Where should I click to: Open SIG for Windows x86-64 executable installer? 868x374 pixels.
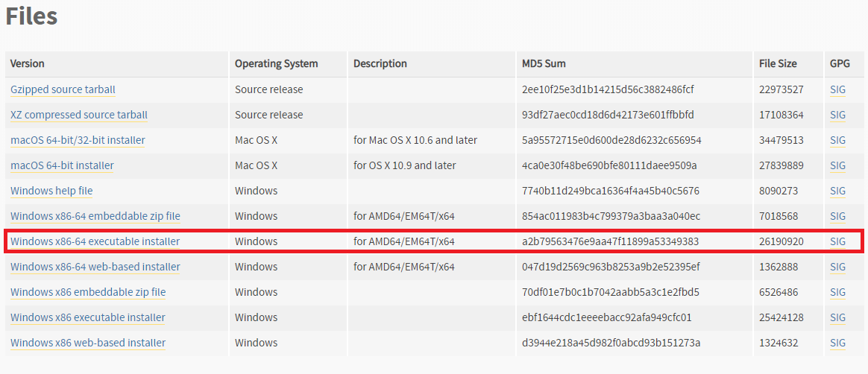click(837, 242)
